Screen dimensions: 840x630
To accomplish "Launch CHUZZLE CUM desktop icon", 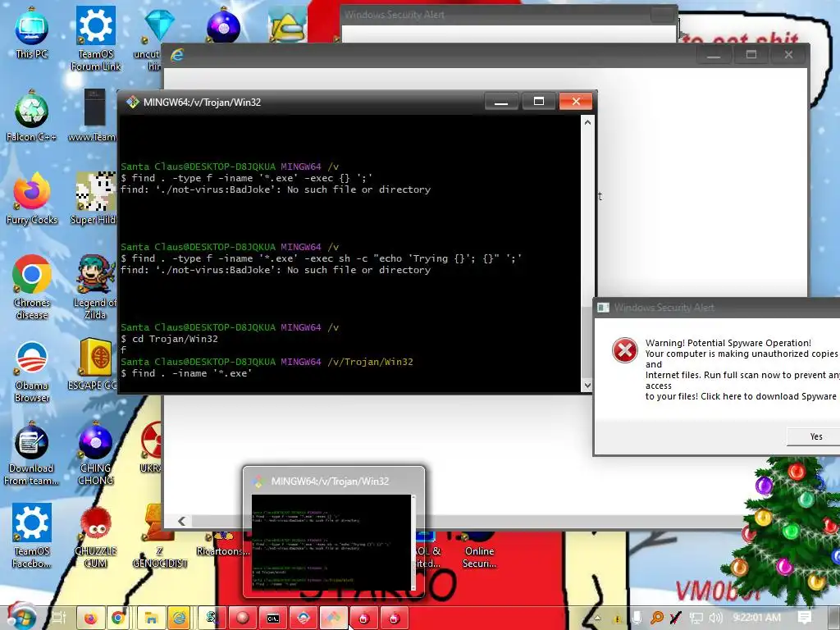I will (x=95, y=536).
